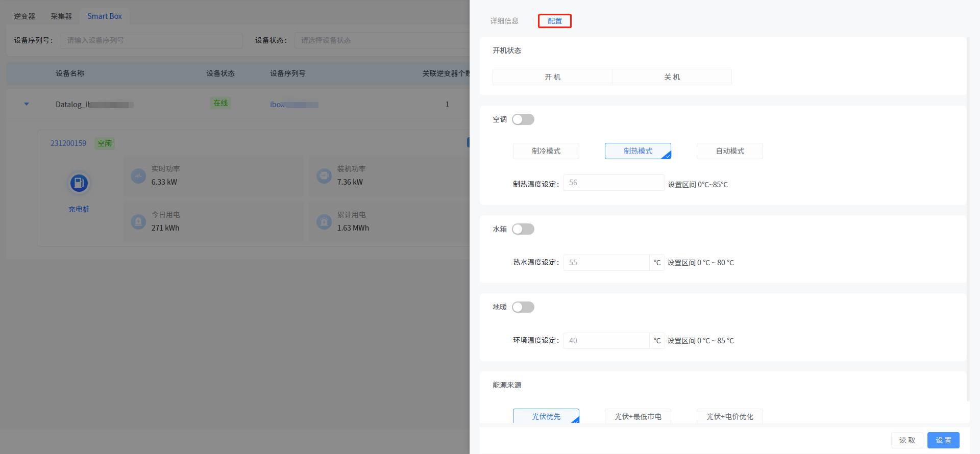
Task: Enable the 水箱 water tank switch
Action: (523, 229)
